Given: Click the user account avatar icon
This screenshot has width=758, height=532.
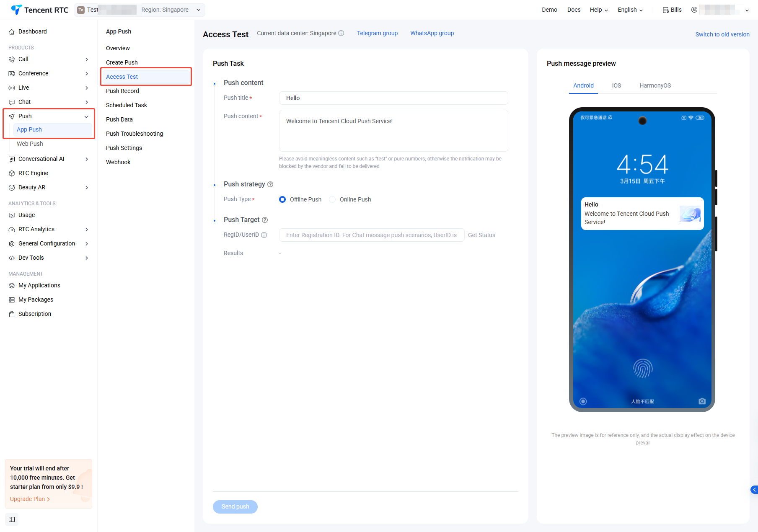Looking at the screenshot, I should [x=694, y=10].
